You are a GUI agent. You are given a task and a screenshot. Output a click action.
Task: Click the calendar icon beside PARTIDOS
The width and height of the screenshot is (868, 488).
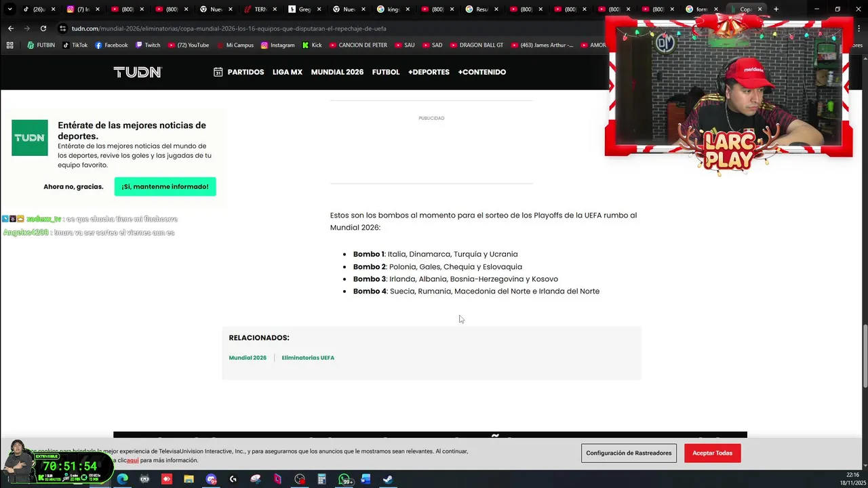pos(218,72)
